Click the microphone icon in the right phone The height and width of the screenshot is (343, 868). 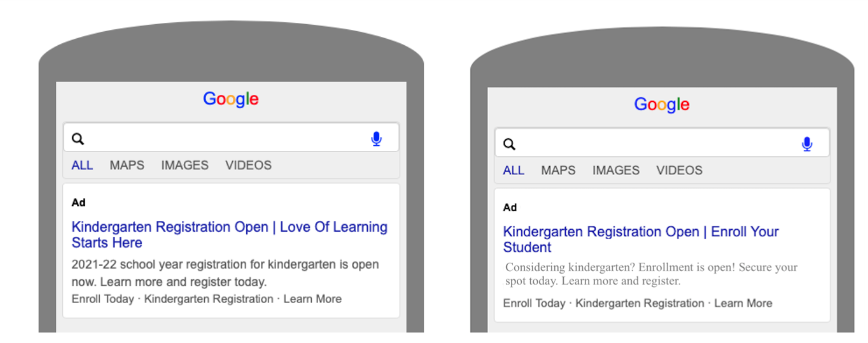pyautogui.click(x=807, y=144)
